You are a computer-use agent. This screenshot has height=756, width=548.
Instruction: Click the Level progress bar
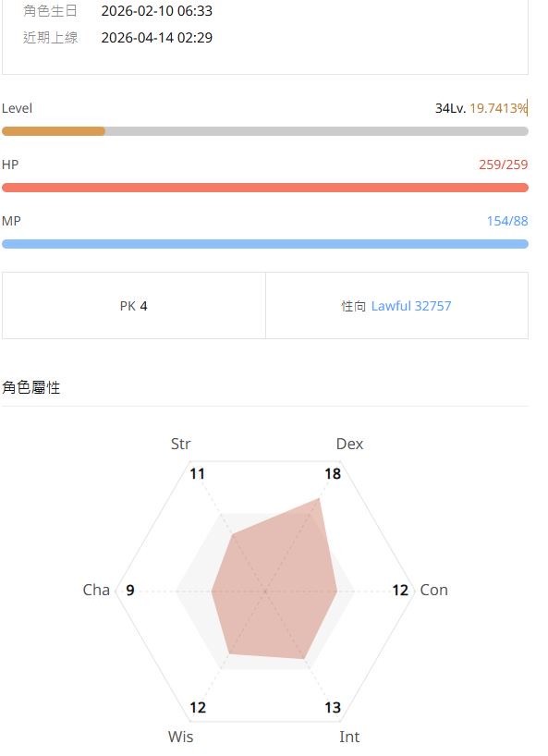click(263, 130)
